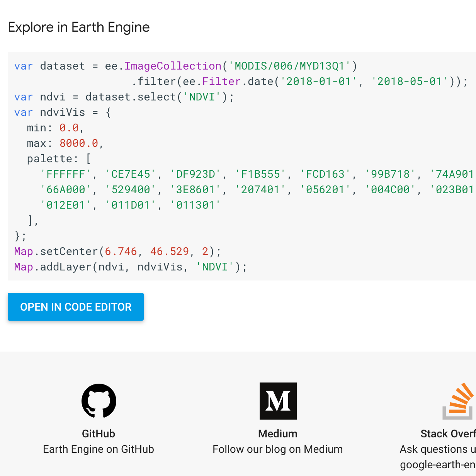The width and height of the screenshot is (476, 476).
Task: Click the '2018-05-01' date string
Action: click(410, 82)
